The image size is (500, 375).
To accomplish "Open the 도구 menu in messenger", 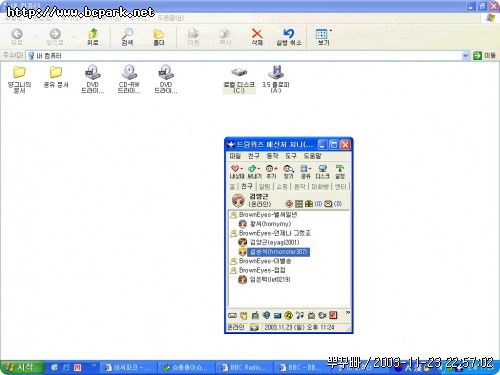I will [x=291, y=156].
